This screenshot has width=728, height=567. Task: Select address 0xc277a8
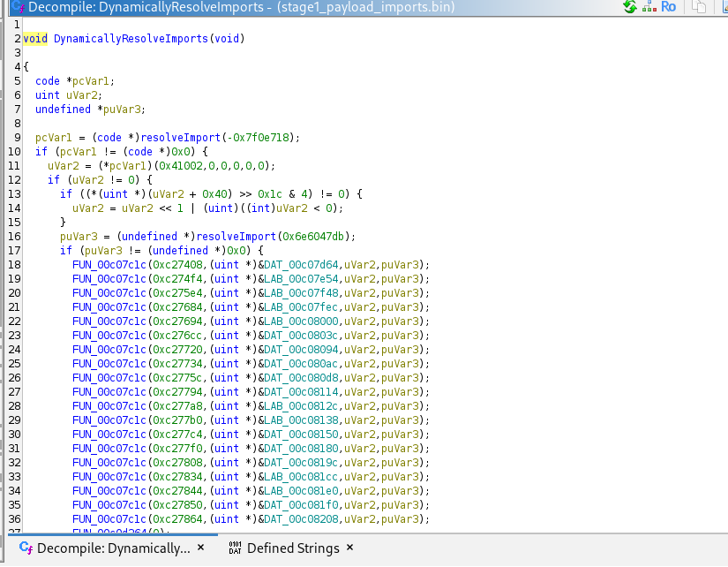178,405
